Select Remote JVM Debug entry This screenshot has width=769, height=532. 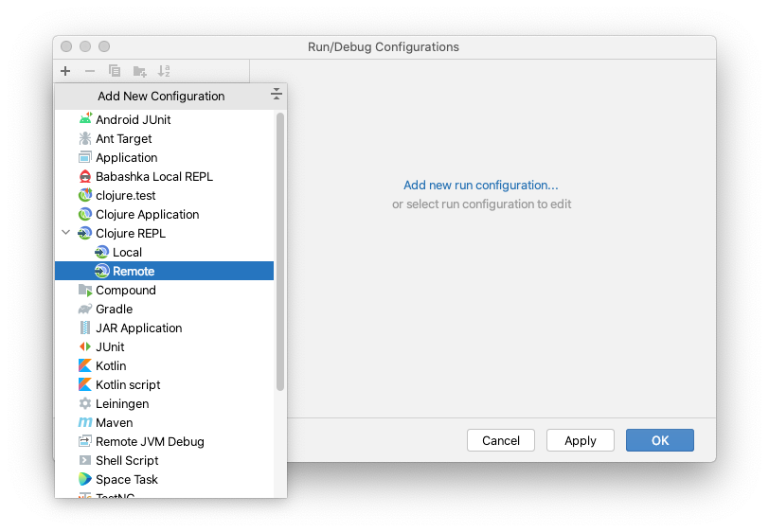[x=164, y=441]
